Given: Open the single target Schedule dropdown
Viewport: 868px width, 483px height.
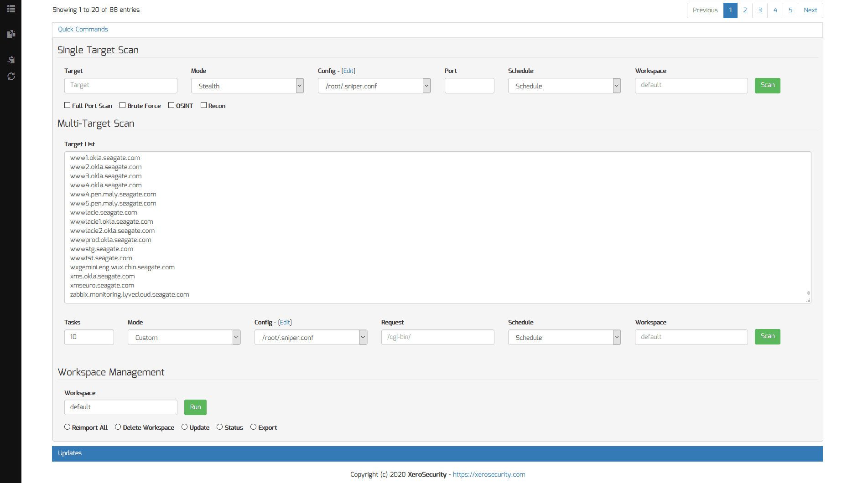Looking at the screenshot, I should (x=564, y=86).
